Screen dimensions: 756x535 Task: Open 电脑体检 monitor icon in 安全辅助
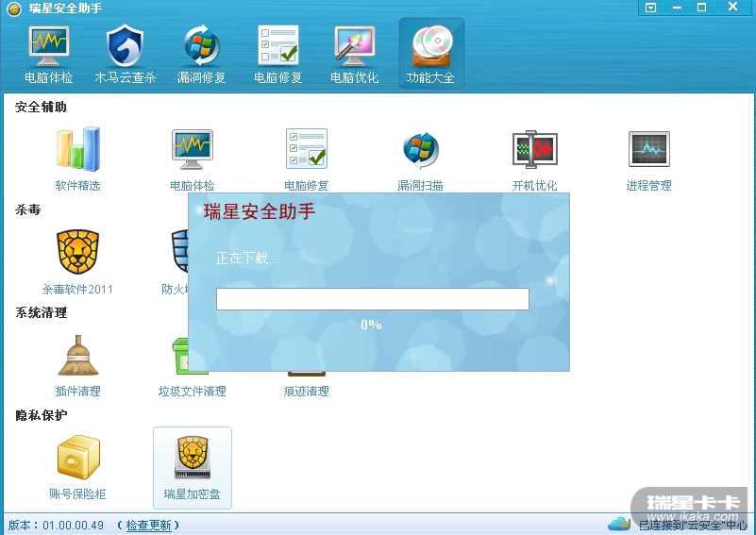[192, 149]
